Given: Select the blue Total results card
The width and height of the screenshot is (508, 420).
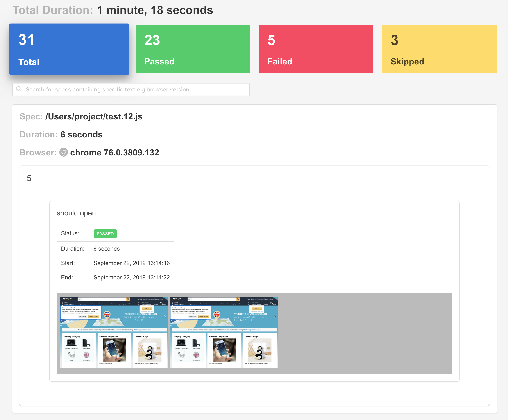Looking at the screenshot, I should pyautogui.click(x=69, y=49).
